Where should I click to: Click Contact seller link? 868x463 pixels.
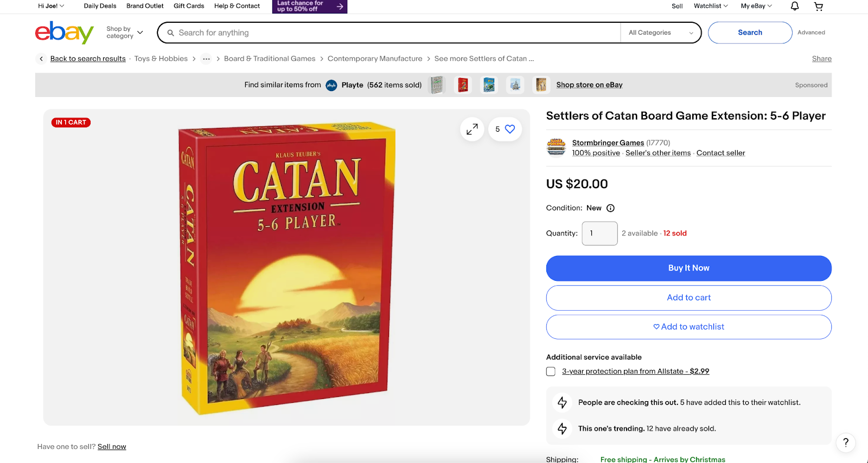pos(720,153)
